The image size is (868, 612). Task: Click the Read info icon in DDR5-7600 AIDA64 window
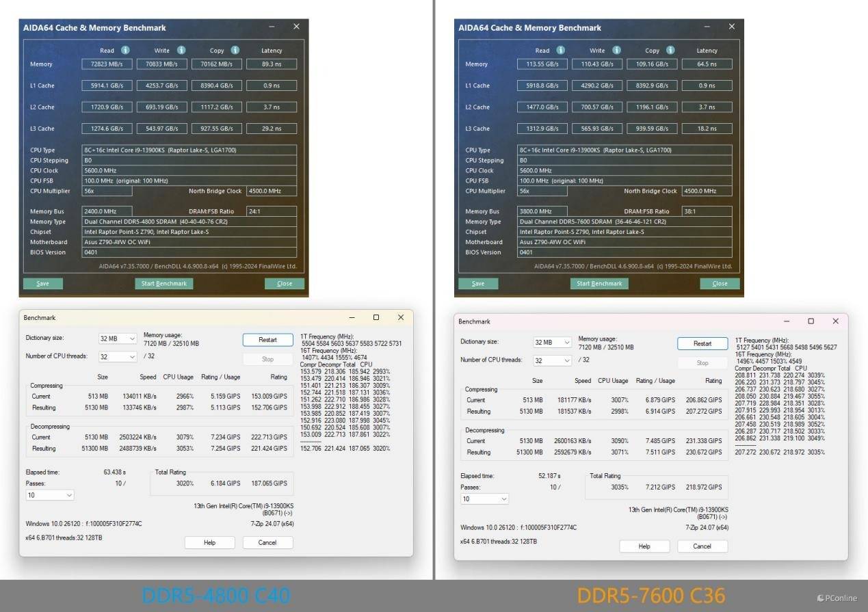[x=561, y=50]
